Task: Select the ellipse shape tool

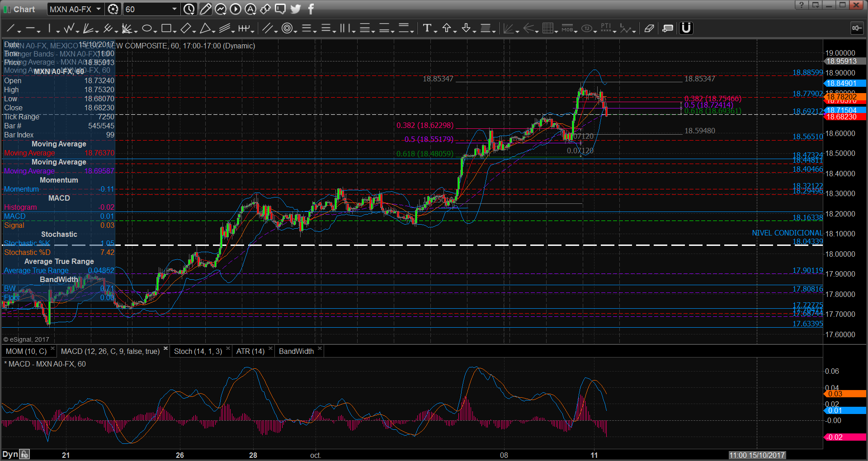Action: click(146, 28)
